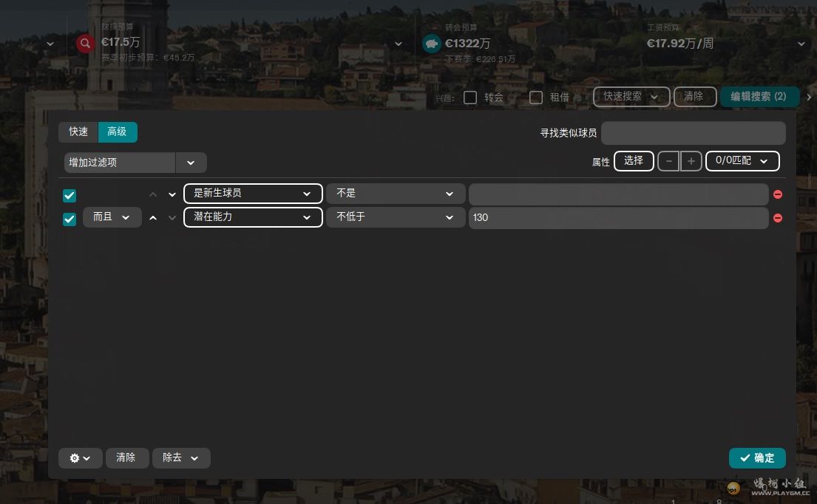817x504 pixels.
Task: Uncheck the 是新生球员 filter checkbox
Action: (70, 195)
